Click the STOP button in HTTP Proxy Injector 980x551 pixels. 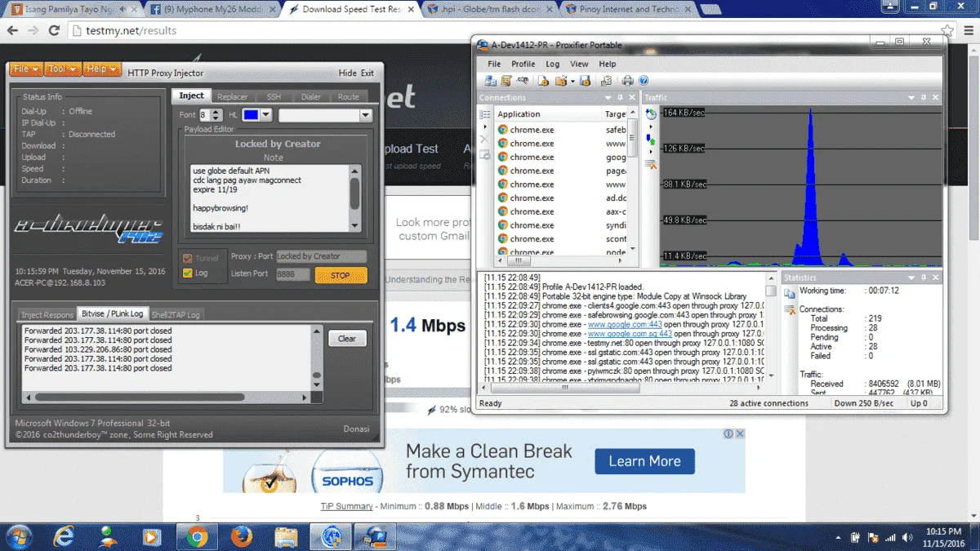pos(341,275)
